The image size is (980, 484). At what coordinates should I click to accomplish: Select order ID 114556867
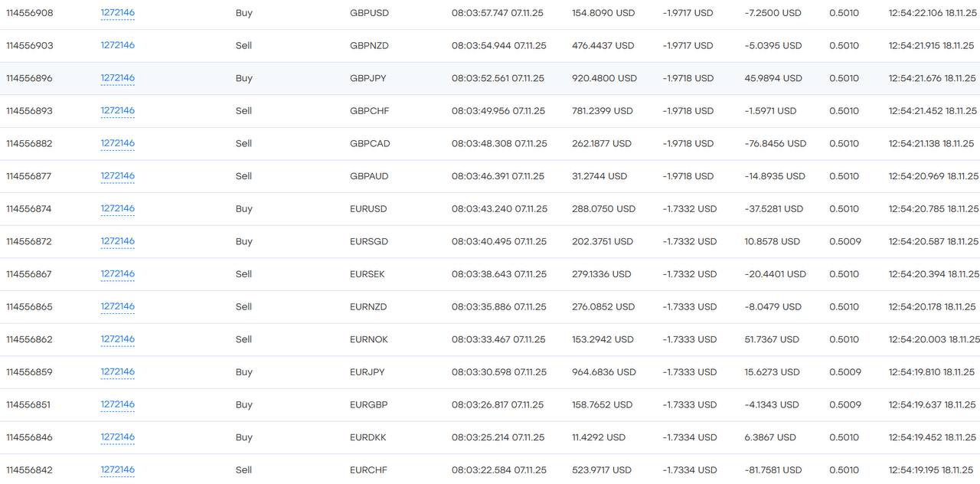(x=29, y=274)
